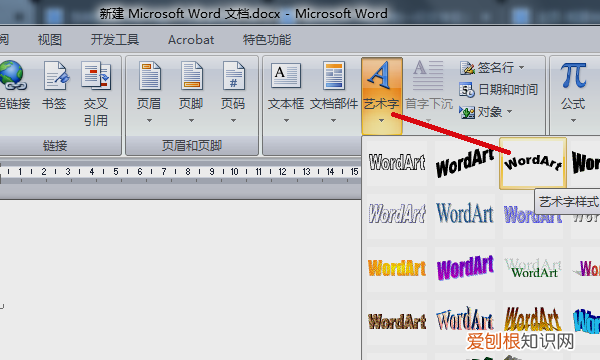This screenshot has width=600, height=360.
Task: Click inside the blank document page
Action: tap(180, 279)
